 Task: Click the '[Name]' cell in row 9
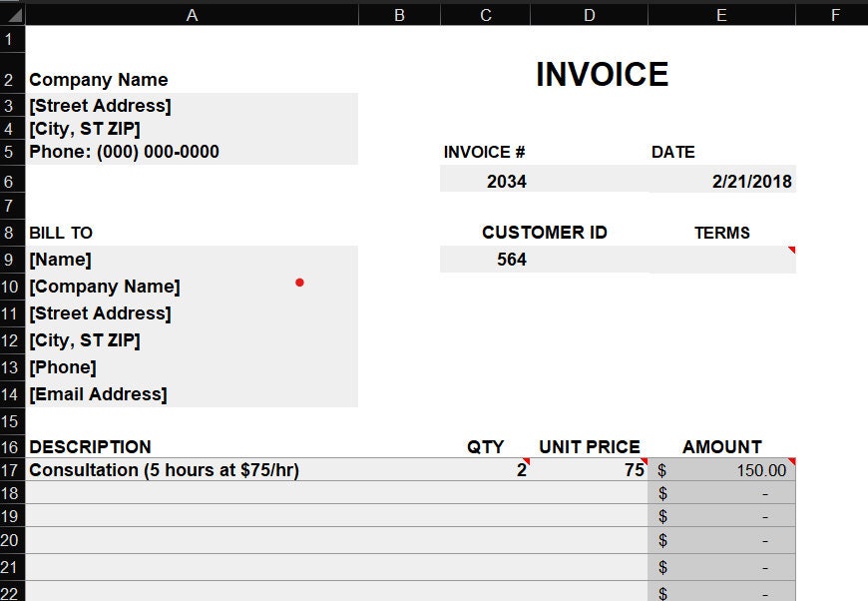[x=192, y=260]
